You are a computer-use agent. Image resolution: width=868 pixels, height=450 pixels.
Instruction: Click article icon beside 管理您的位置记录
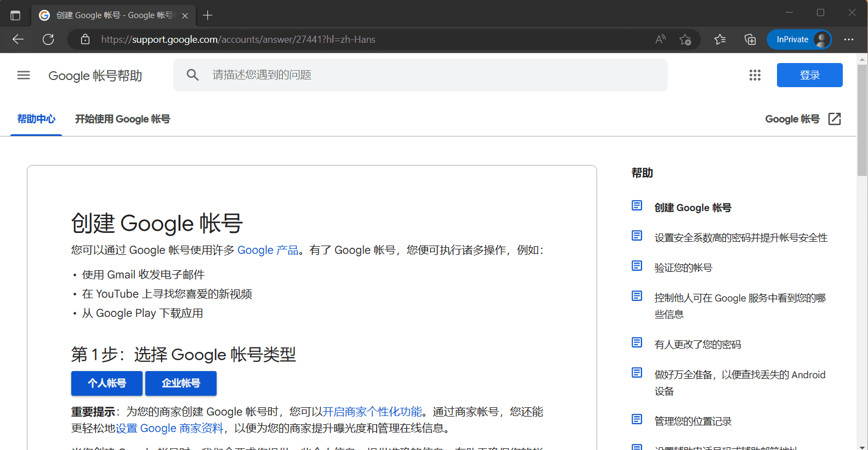[637, 419]
